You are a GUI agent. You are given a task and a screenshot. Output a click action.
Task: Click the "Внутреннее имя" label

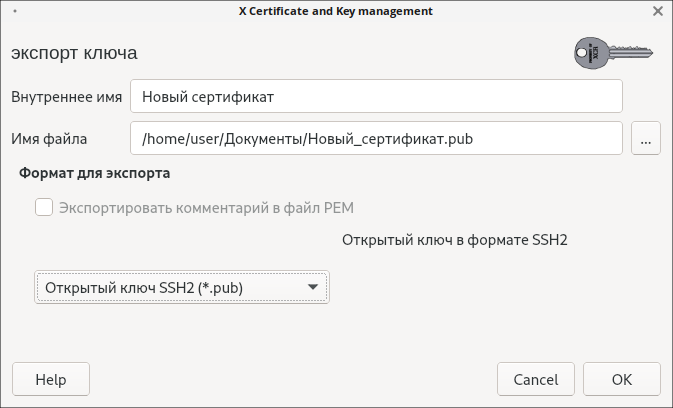(66, 98)
